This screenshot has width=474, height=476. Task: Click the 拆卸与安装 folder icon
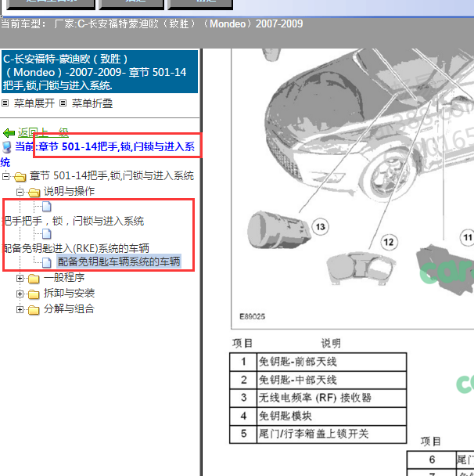coord(34,294)
